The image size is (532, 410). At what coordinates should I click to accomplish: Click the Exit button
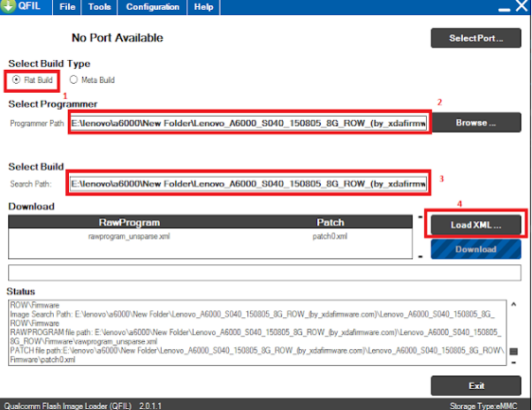coord(476,385)
